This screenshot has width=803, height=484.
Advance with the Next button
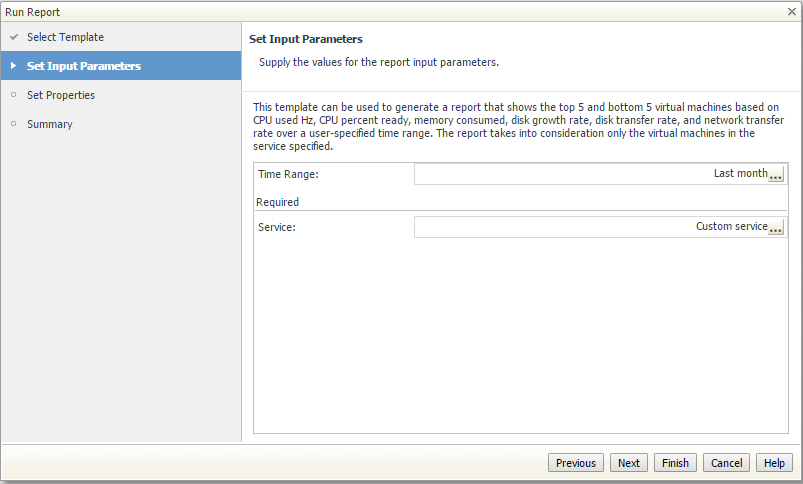pos(628,463)
